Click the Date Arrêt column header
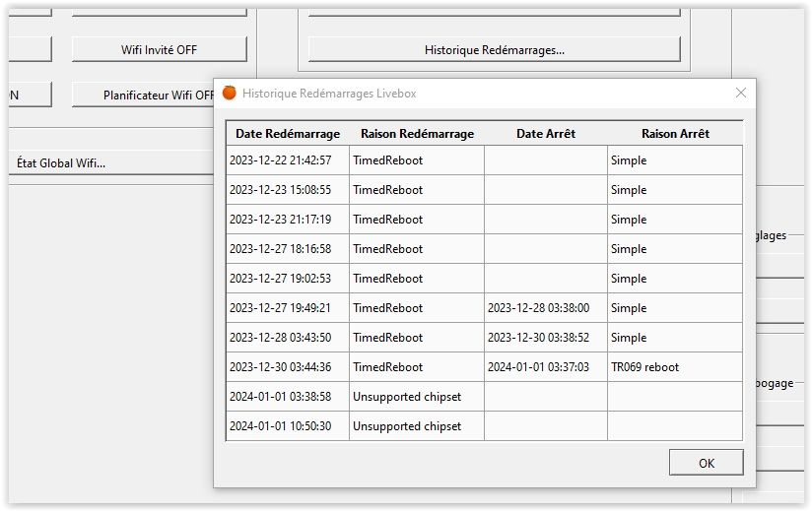This screenshot has height=511, width=812. tap(546, 134)
